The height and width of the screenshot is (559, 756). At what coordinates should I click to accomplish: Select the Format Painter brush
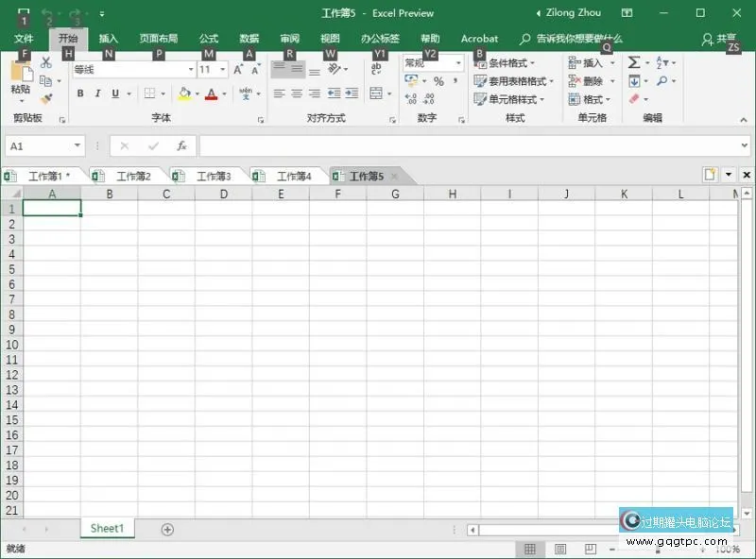click(x=45, y=99)
